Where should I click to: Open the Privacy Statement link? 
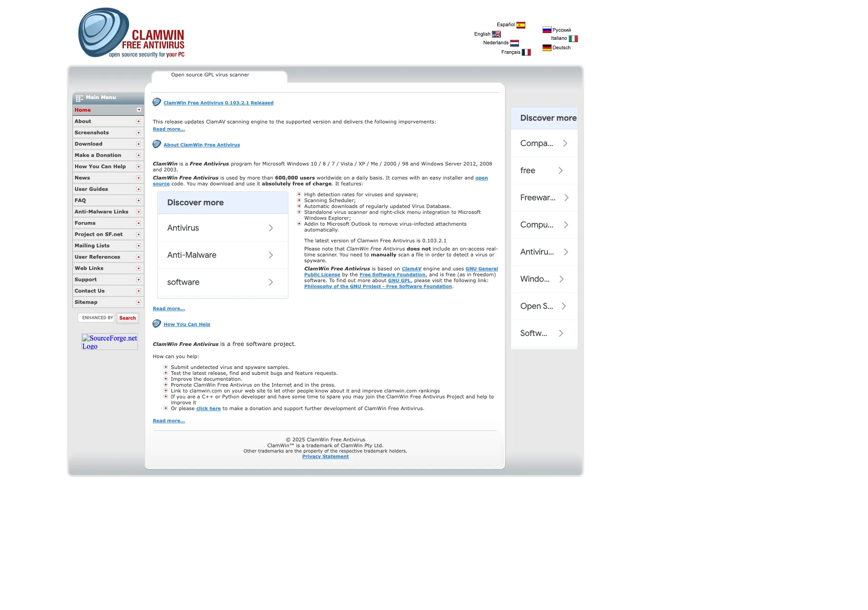tap(325, 456)
